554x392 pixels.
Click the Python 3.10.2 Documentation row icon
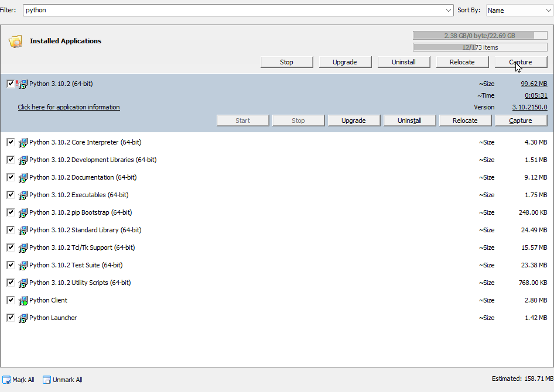click(x=23, y=177)
